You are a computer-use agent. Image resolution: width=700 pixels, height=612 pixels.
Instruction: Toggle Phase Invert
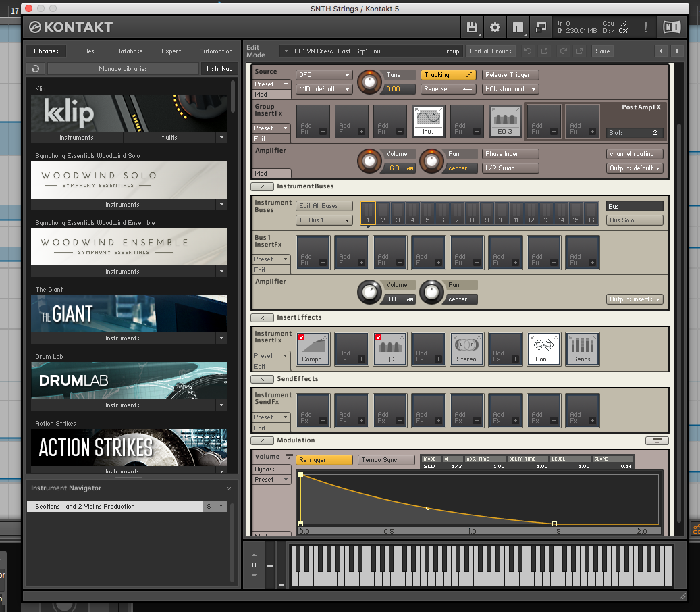[x=510, y=154]
